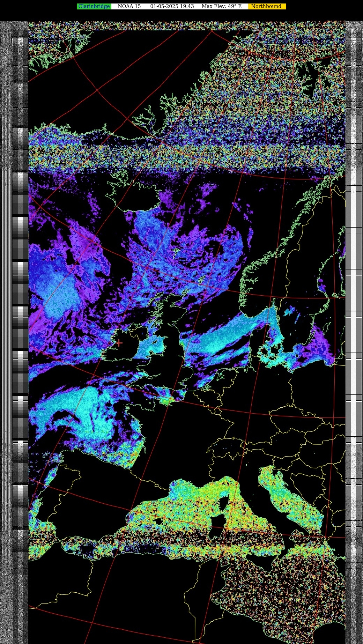This screenshot has height=644, width=363.
Task: Click the Max Elev: 49° E text
Action: 222,6
